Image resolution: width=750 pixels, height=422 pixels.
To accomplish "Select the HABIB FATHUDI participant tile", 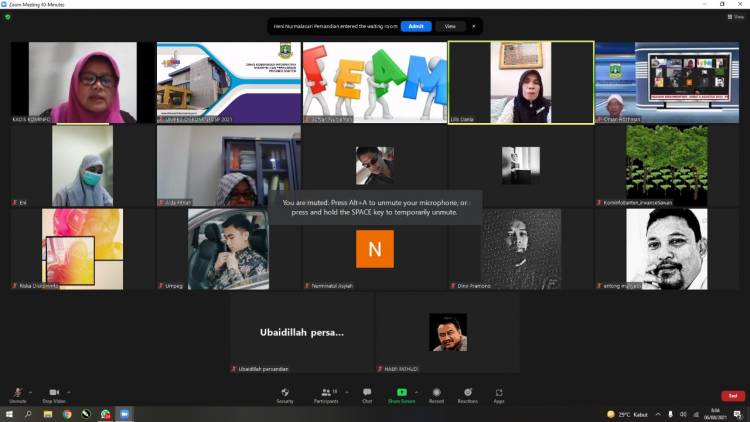I will [x=448, y=333].
